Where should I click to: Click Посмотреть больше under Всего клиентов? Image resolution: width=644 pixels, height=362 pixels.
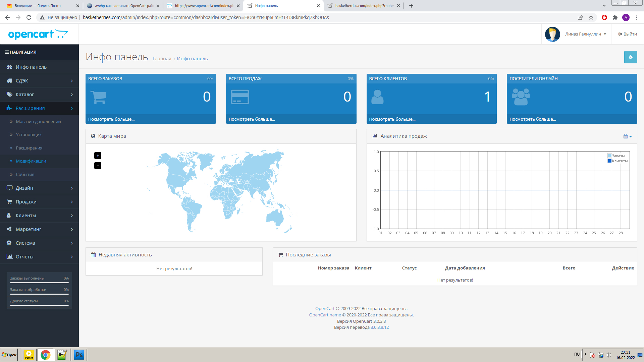(392, 119)
